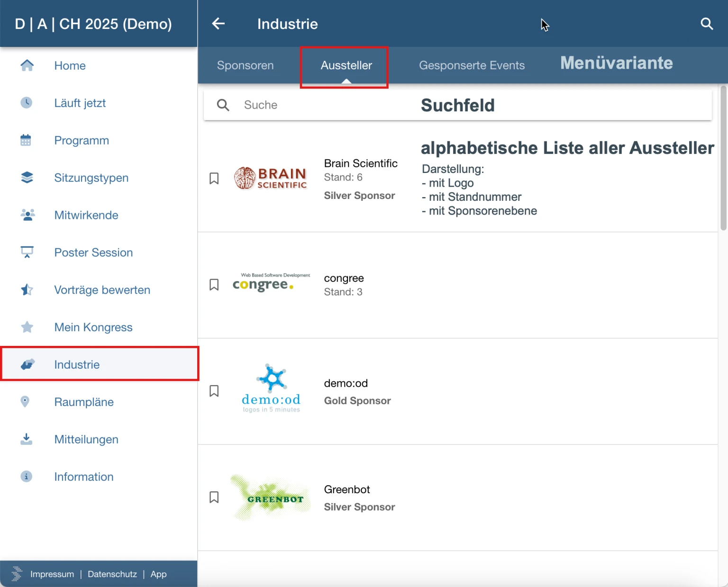This screenshot has width=728, height=587.
Task: Click the Raumpläne map pin icon
Action: (26, 402)
